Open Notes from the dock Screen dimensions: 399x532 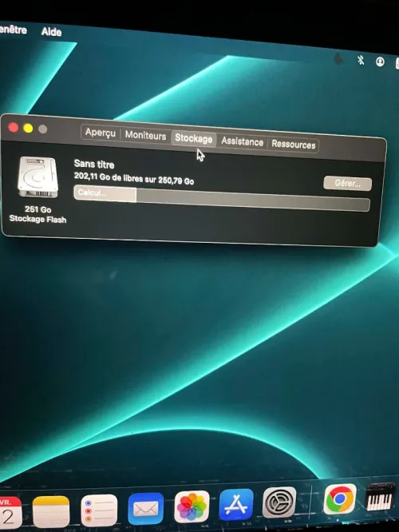tap(51, 511)
